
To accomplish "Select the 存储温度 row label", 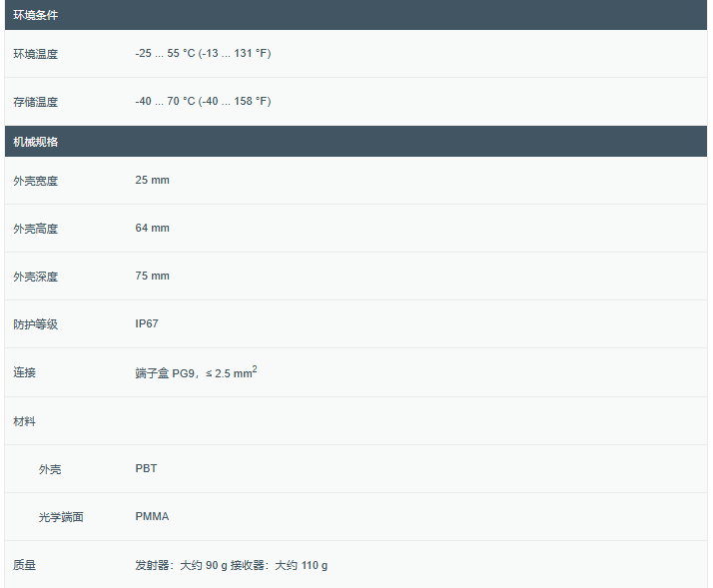I will point(36,102).
